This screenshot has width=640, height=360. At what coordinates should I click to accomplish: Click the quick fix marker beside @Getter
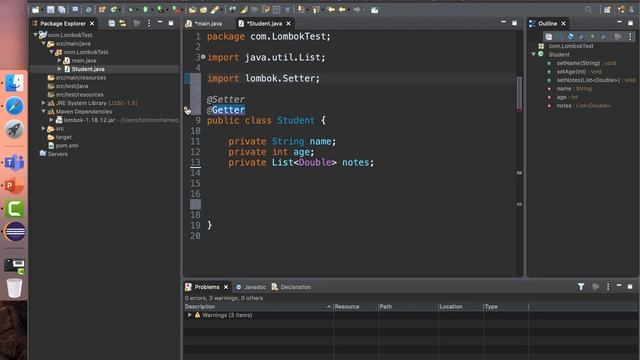187,110
